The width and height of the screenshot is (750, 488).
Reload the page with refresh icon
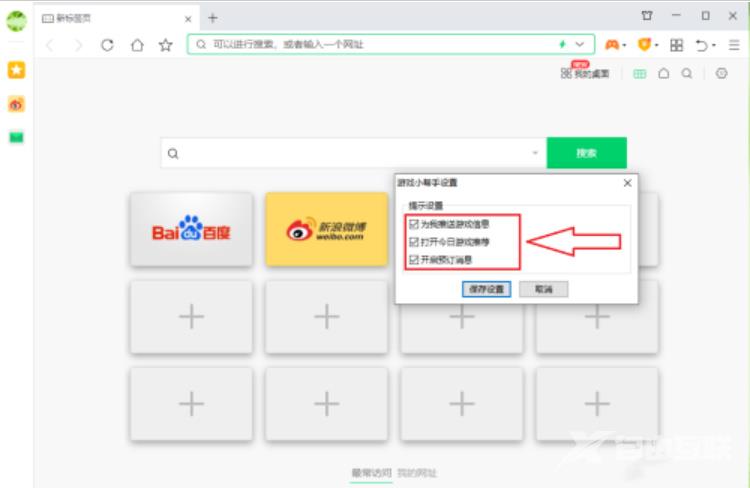(107, 45)
